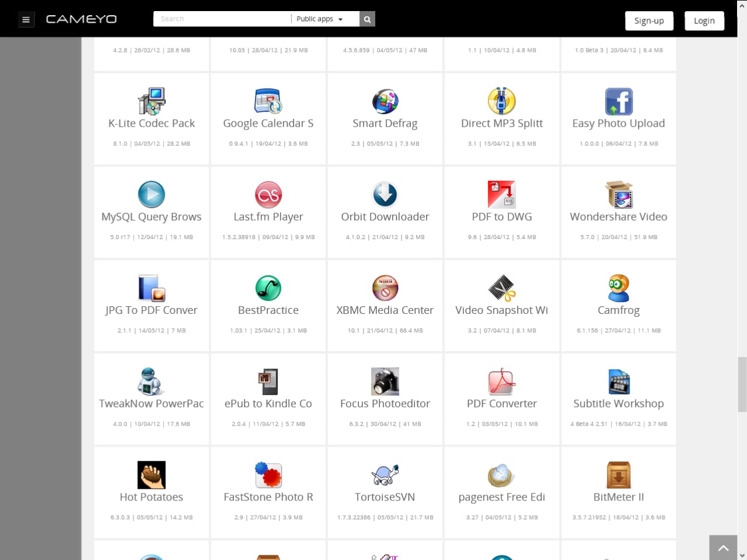
Task: Open the K-Lite Codec Pack title
Action: click(152, 124)
